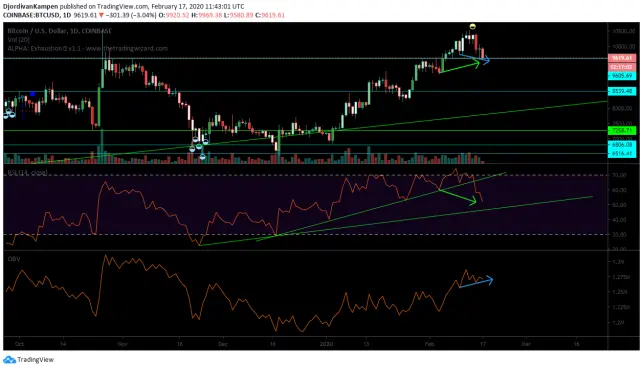643x369 pixels.
Task: Click the open value O:9920.52
Action: (x=174, y=15)
